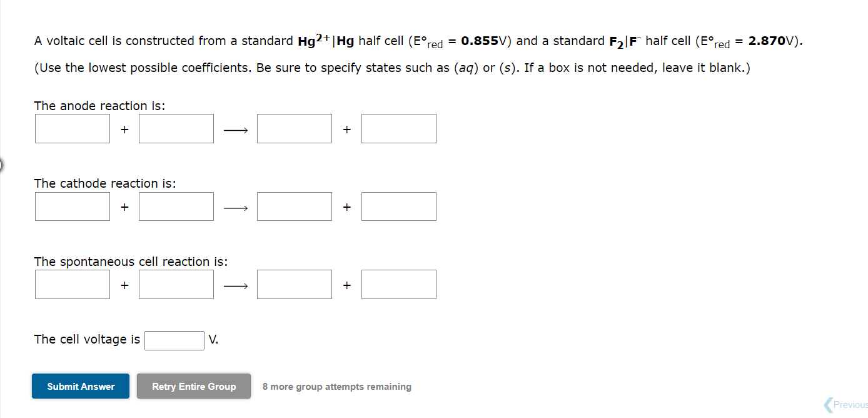Select the second anode reaction reactant box

tap(176, 129)
